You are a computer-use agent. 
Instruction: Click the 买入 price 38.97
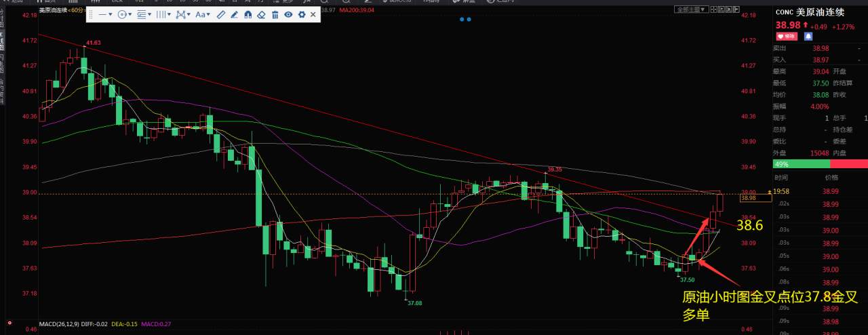(821, 60)
